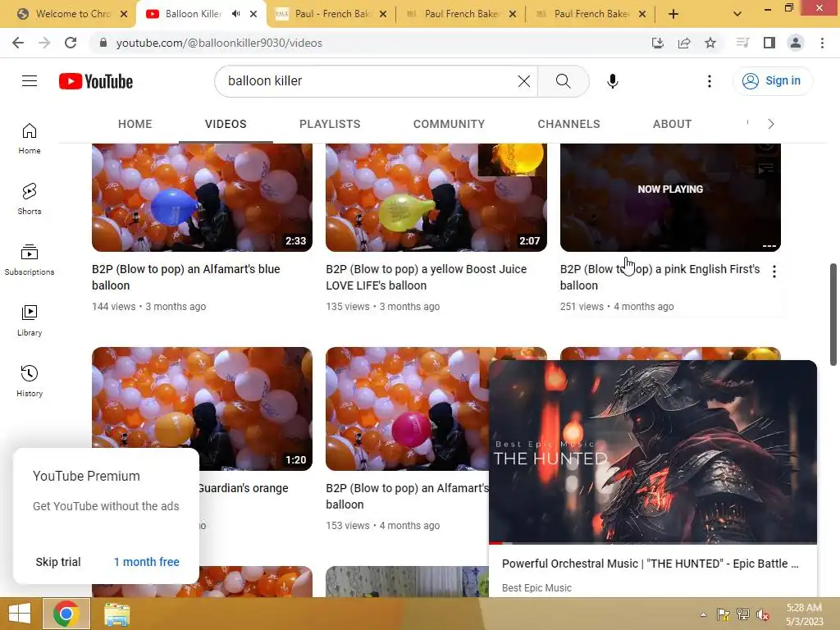Close the Balloon Killer browser tab

coord(253,14)
